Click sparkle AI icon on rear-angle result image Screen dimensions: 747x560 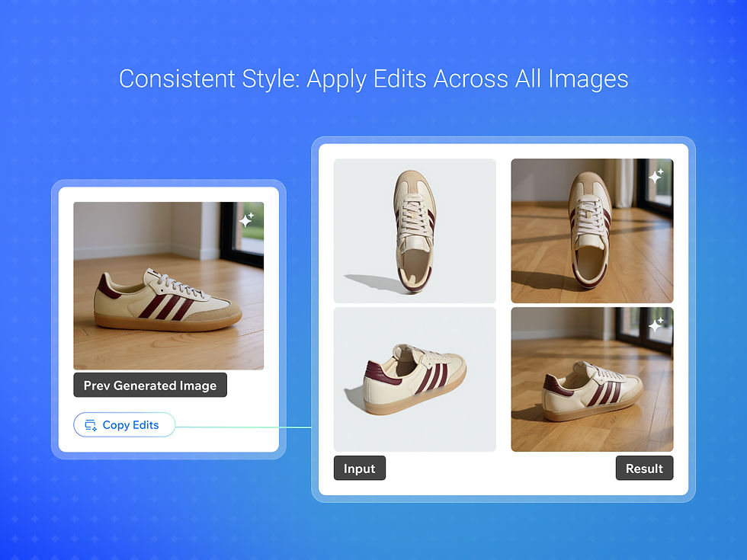click(656, 325)
